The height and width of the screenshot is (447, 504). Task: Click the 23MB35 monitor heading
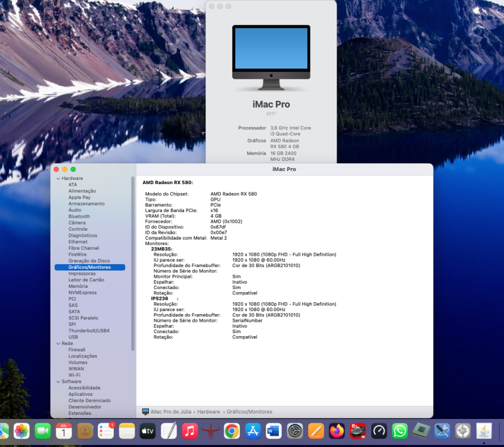[161, 249]
